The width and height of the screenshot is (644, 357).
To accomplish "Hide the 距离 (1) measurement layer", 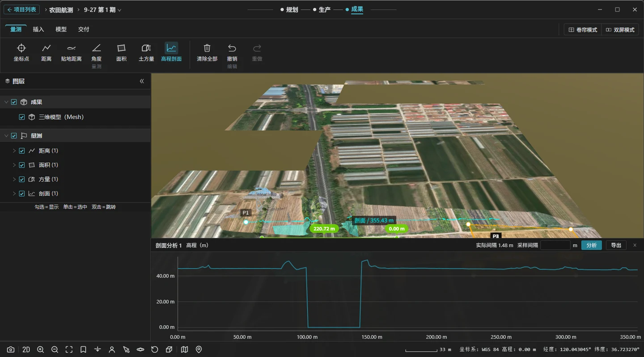I will [x=22, y=151].
